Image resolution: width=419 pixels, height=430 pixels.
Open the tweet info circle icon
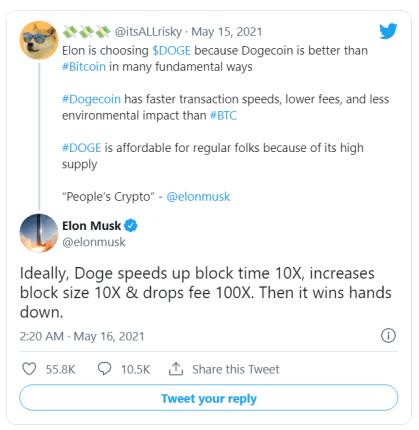pos(388,335)
